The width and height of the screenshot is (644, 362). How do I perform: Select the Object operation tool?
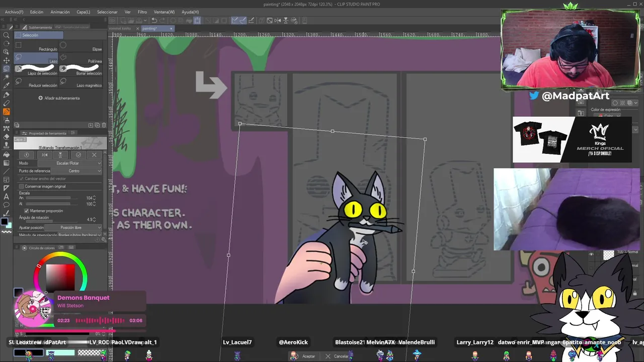click(6, 52)
